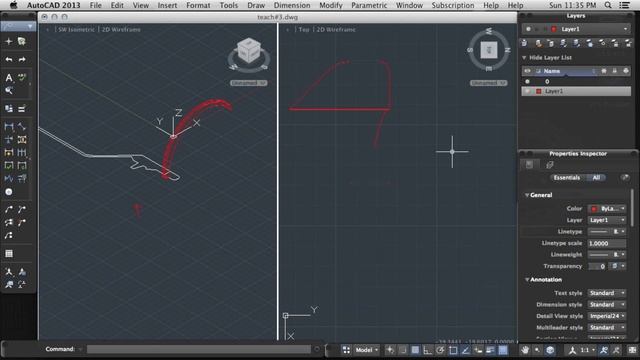
Task: Click the find text magnifier tool icon
Action: (x=9, y=90)
